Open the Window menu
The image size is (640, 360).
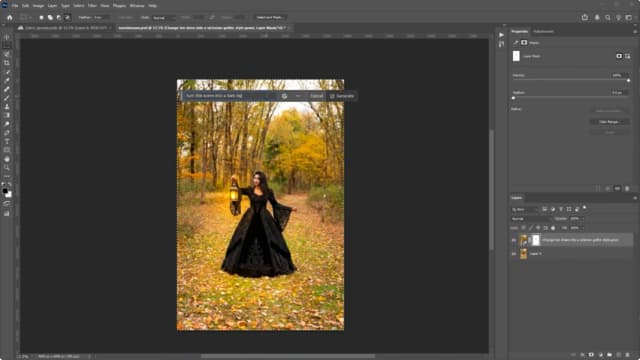(137, 6)
